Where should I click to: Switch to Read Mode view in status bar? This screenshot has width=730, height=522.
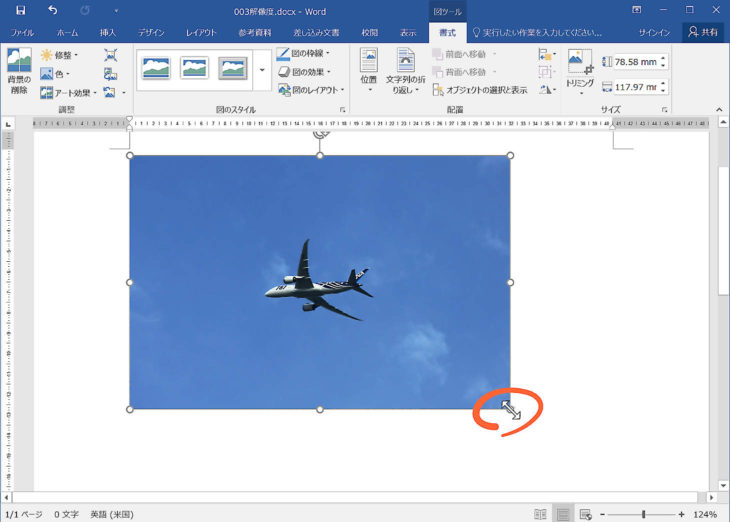click(541, 514)
